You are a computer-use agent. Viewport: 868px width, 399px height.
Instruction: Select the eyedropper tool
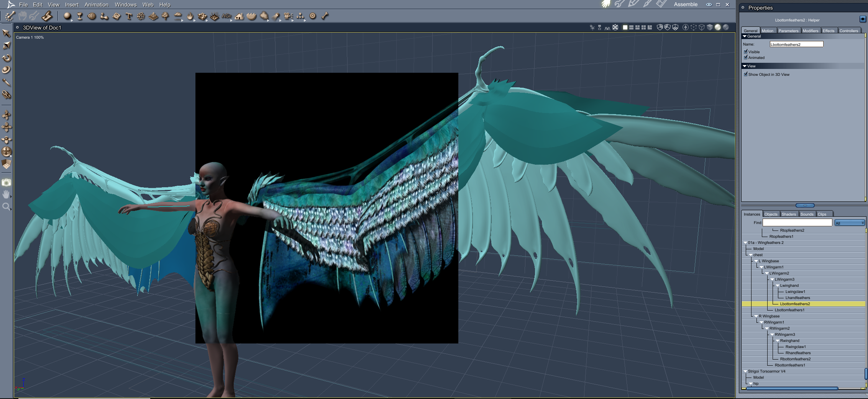(7, 82)
